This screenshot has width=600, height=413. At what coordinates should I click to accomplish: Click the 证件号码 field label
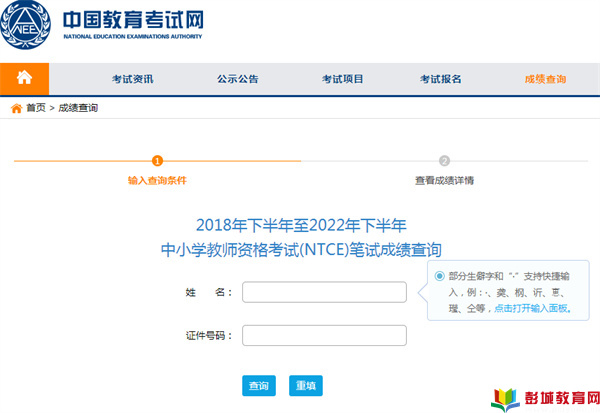tap(209, 336)
